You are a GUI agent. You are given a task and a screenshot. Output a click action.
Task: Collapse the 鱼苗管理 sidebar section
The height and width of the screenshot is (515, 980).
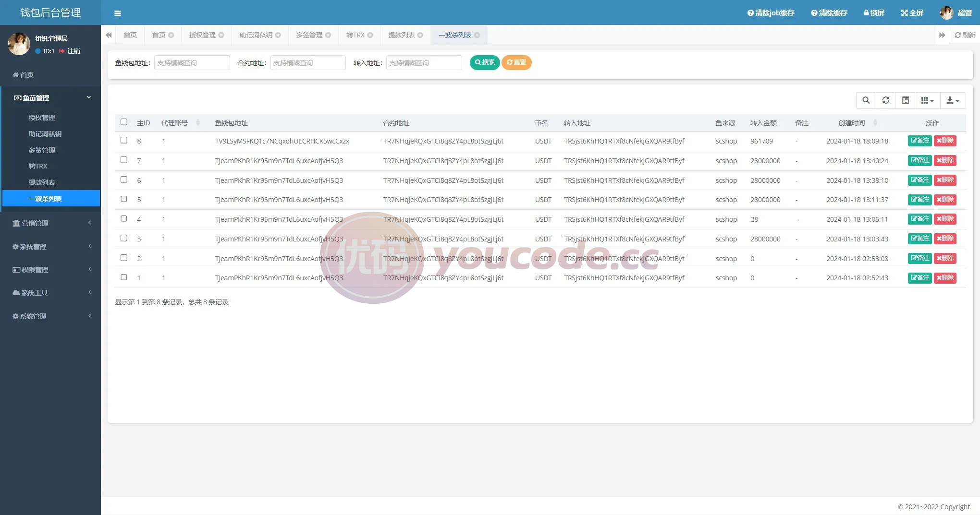point(51,98)
